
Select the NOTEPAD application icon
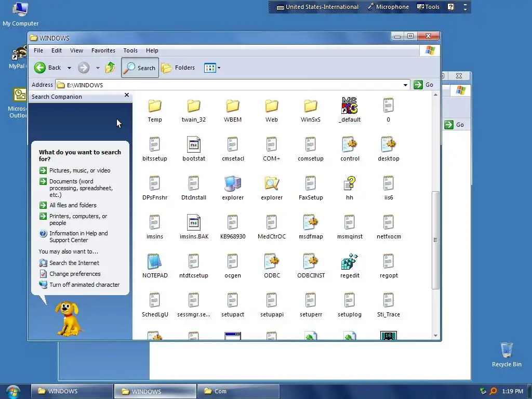point(155,262)
